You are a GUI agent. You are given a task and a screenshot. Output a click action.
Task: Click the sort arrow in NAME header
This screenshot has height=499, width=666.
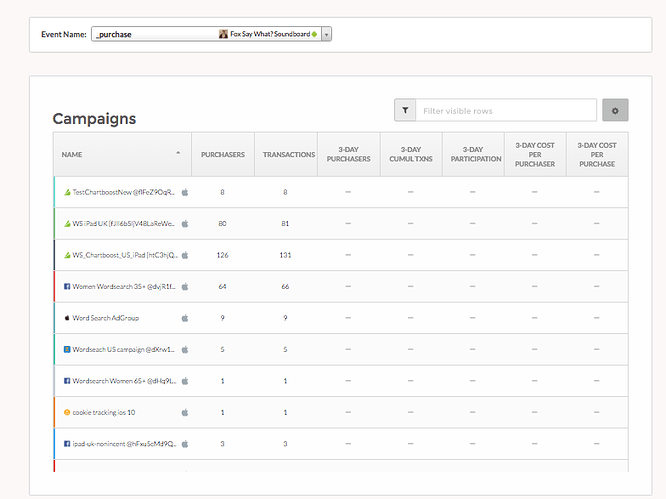click(178, 153)
